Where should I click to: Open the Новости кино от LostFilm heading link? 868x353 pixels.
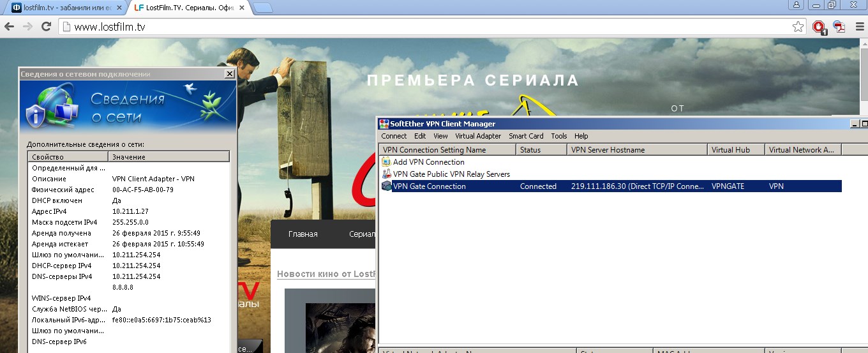[x=326, y=274]
